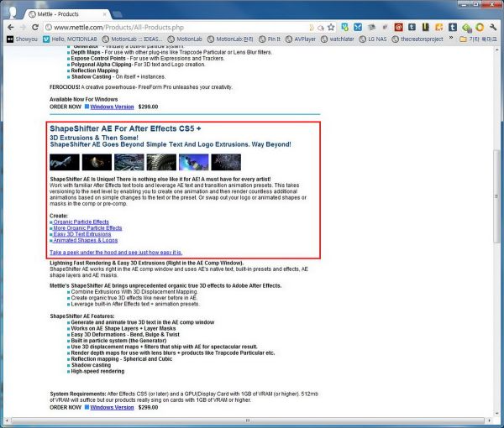Screen dimensions: 504x428
Task: Open the fourth ShapeShifter thumbnail image
Action: pyautogui.click(x=161, y=162)
